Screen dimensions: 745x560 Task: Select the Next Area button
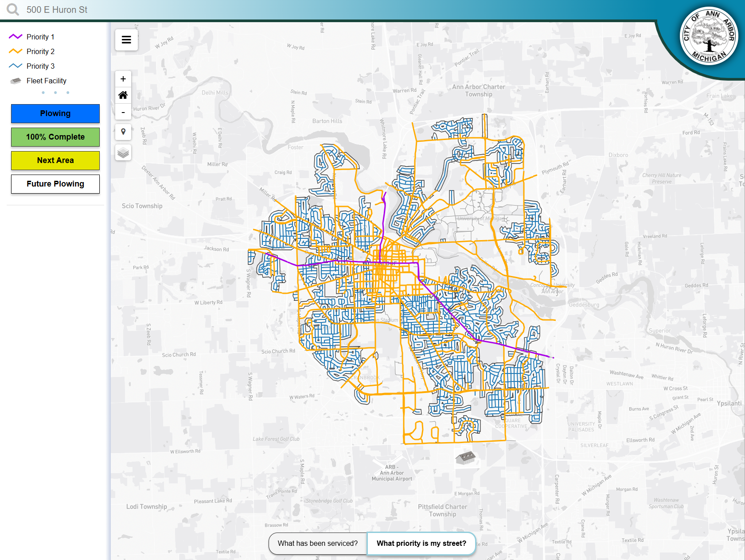(55, 160)
